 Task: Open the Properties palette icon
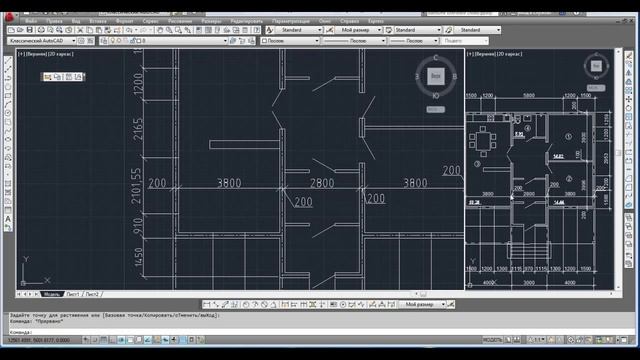(199, 30)
